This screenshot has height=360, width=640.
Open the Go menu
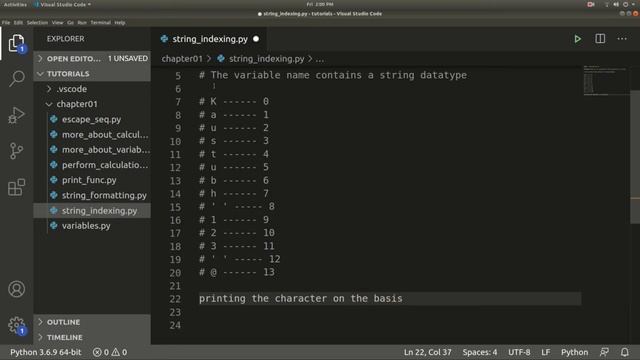click(71, 22)
